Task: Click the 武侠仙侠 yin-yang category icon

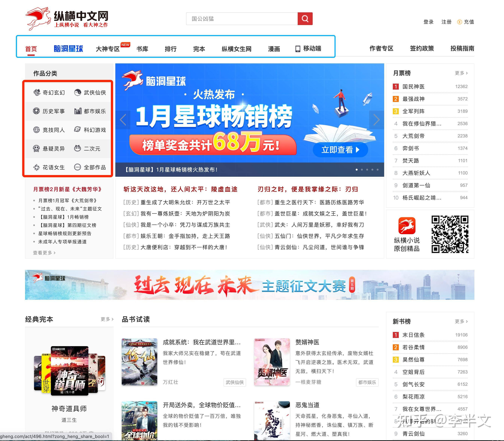Action: pos(78,92)
